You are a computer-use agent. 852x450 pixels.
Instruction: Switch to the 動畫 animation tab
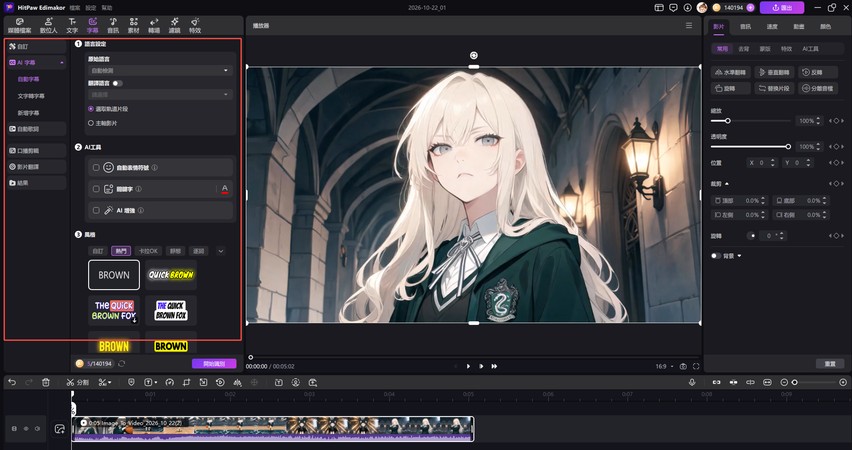tap(798, 27)
